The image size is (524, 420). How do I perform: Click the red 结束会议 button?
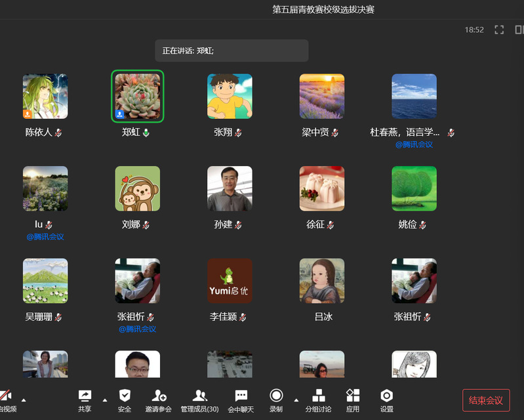tap(486, 400)
